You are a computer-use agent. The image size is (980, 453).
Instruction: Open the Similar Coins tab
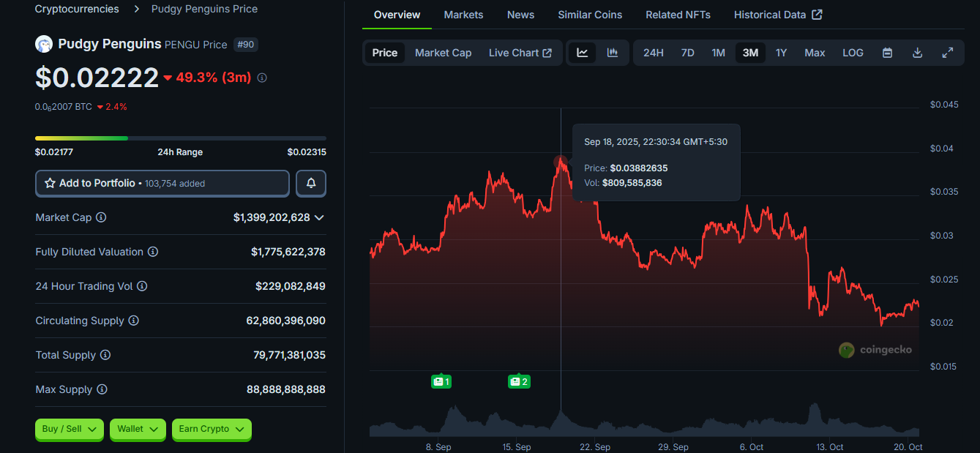point(590,15)
